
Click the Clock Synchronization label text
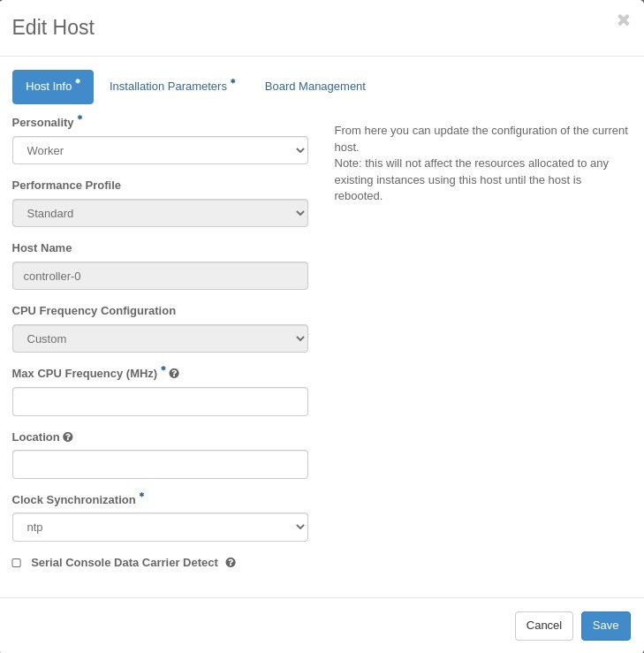coord(73,499)
